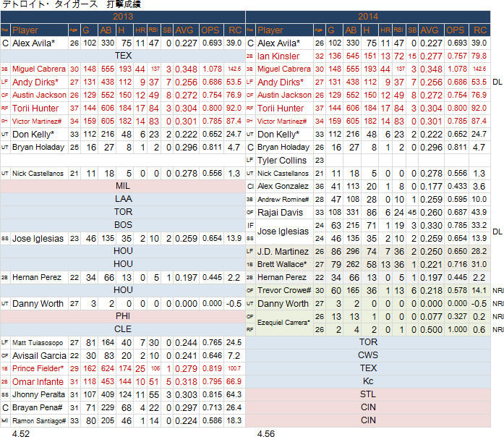Select Brett Wallace's 0.716 OPS cell
This screenshot has height=437, width=504.
click(457, 264)
